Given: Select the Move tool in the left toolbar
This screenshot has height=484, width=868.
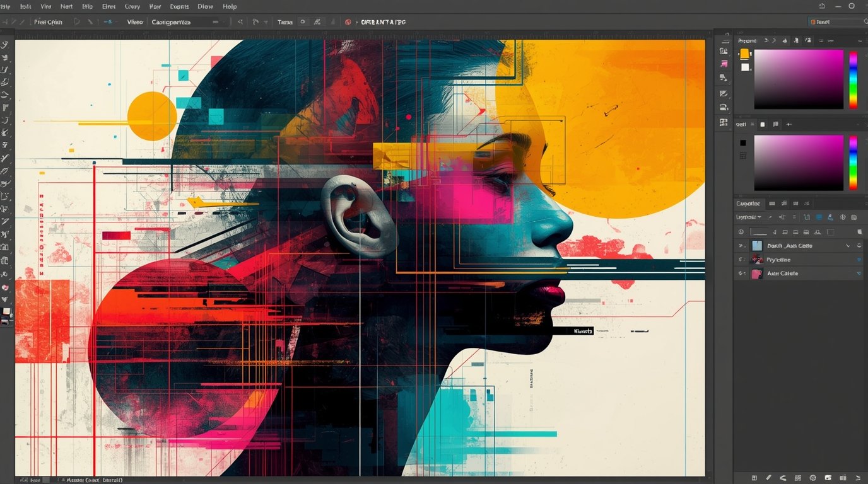Looking at the screenshot, I should click(x=5, y=43).
